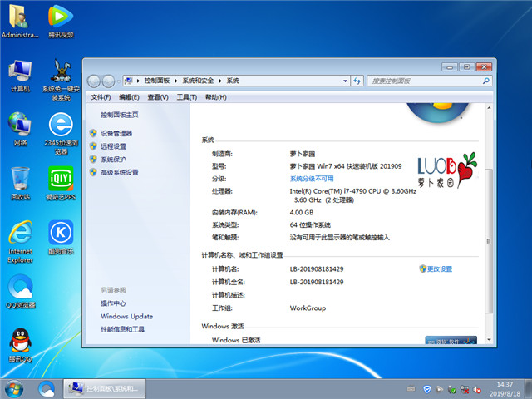Image resolution: width=532 pixels, height=399 pixels.
Task: Click 4.00 GB RAM value
Action: click(x=302, y=213)
